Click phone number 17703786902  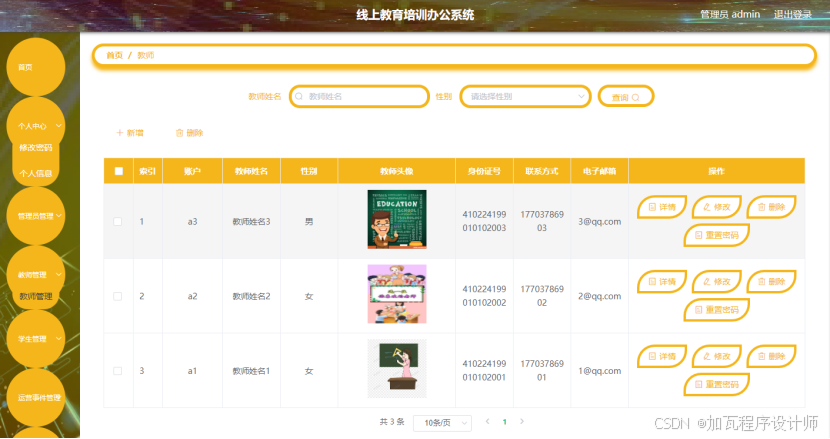[x=542, y=296]
